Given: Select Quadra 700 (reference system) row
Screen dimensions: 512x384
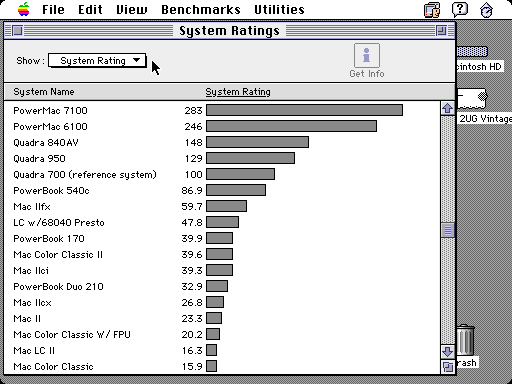Looking at the screenshot, I should pos(222,174).
